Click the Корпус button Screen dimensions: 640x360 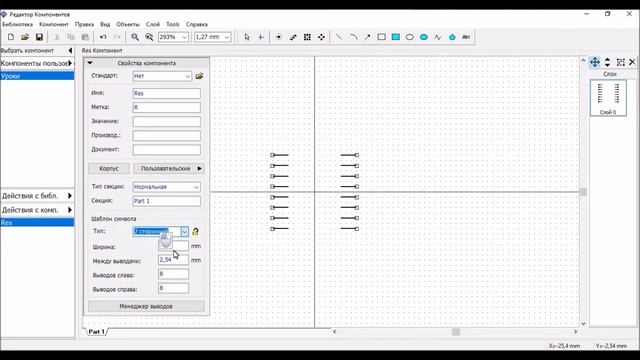[x=109, y=168]
